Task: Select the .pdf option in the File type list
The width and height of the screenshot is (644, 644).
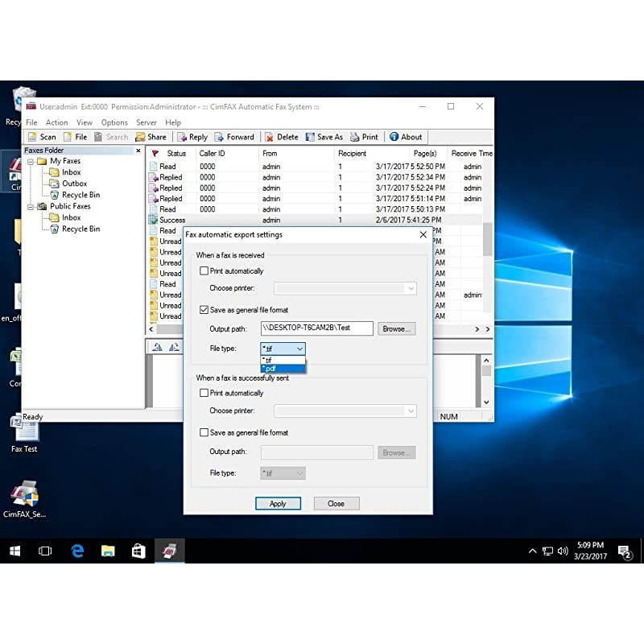Action: click(283, 369)
